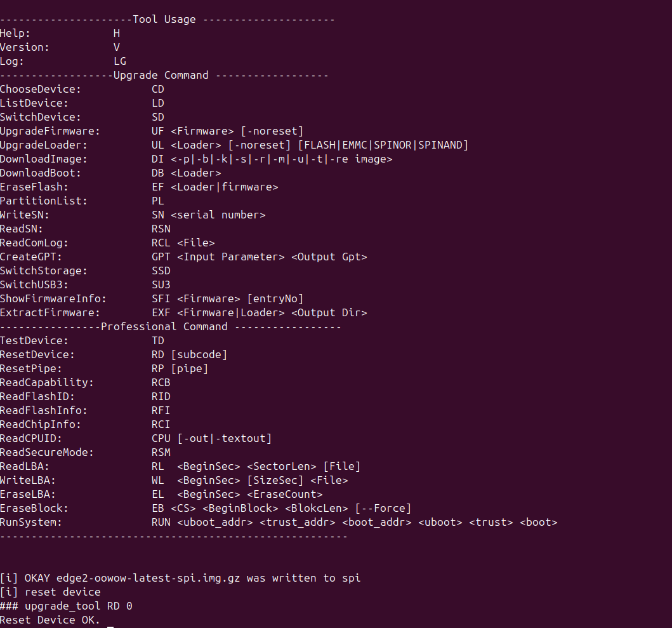Click the "UpgradeFirmware:" command label
The image size is (672, 628).
coord(50,131)
